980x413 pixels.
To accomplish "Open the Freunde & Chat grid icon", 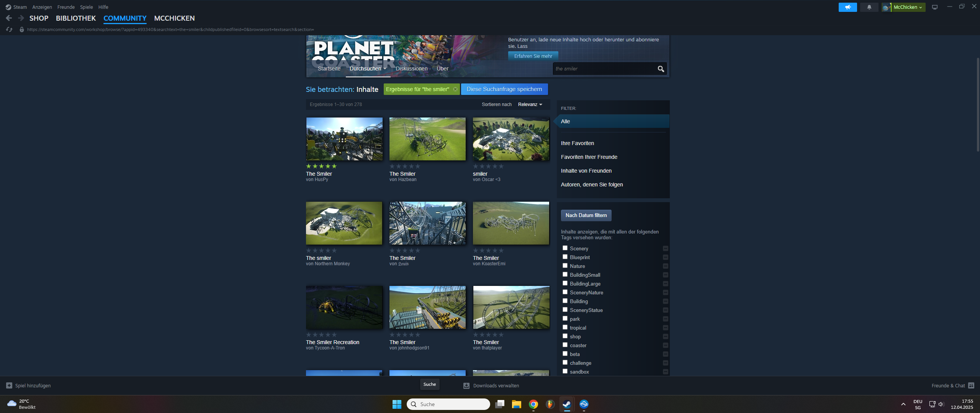I will (971, 385).
